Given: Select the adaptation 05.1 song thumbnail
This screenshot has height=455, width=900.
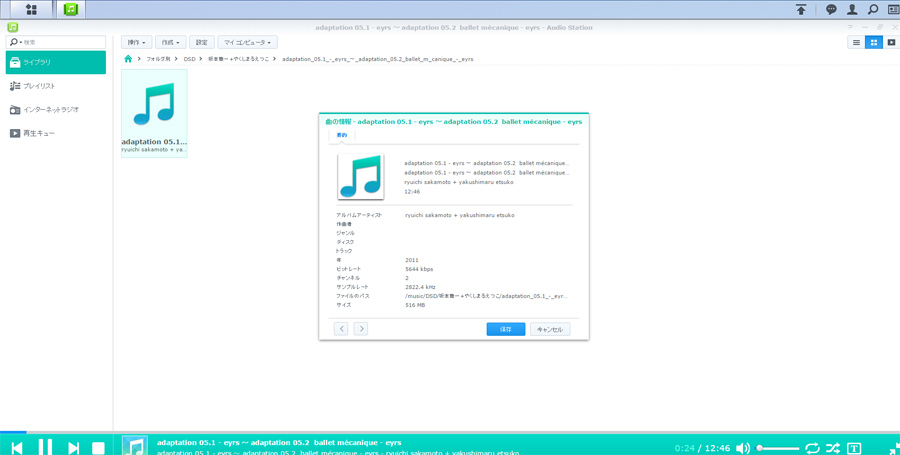Looking at the screenshot, I should click(154, 113).
